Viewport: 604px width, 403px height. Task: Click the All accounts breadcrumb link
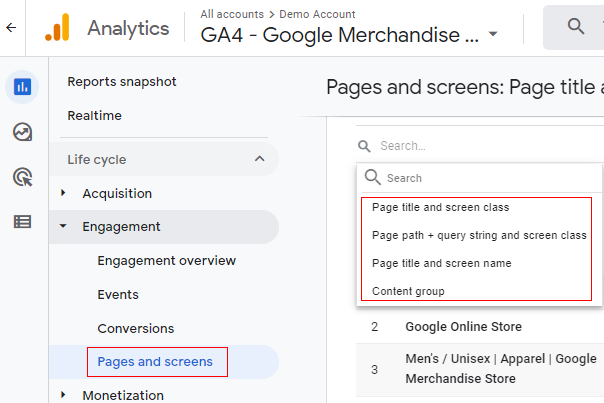click(x=232, y=14)
